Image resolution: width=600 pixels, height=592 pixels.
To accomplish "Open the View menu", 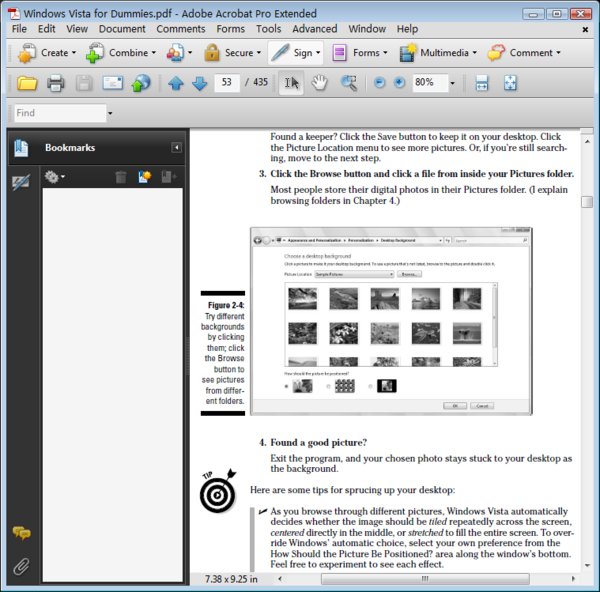I will tap(77, 29).
